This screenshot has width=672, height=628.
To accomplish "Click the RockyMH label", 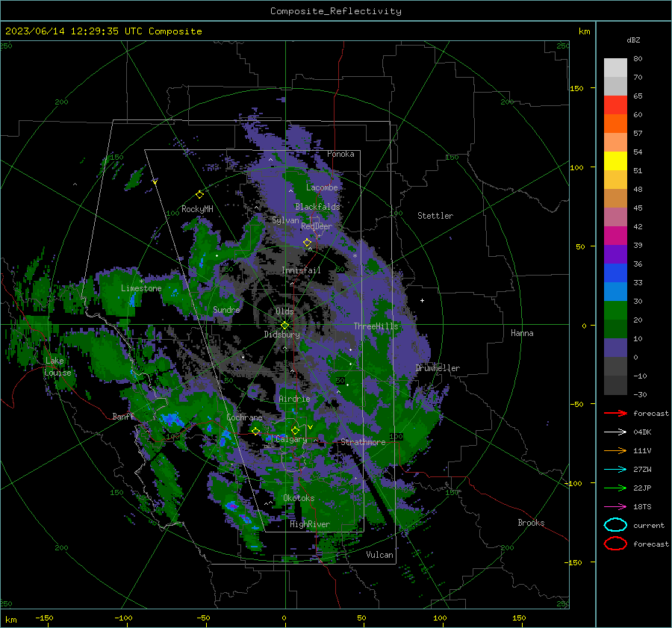I will (197, 209).
